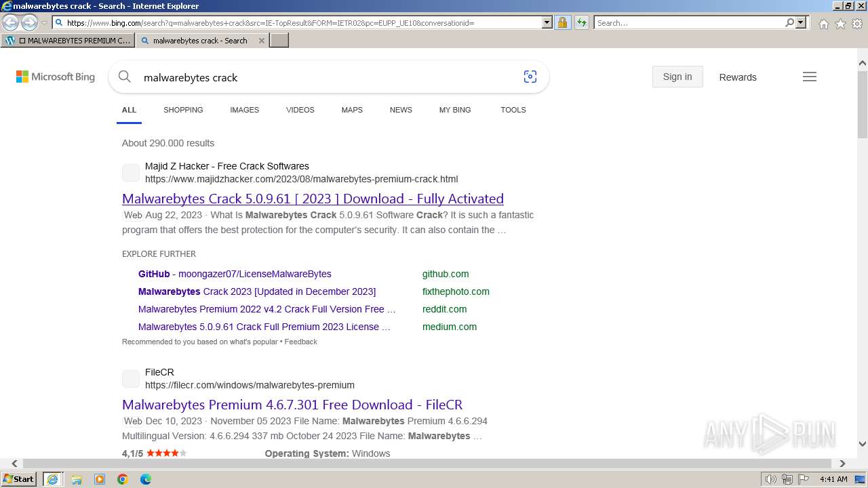The width and height of the screenshot is (868, 488).
Task: Open the recent pages dropdown arrow
Action: 44,23
